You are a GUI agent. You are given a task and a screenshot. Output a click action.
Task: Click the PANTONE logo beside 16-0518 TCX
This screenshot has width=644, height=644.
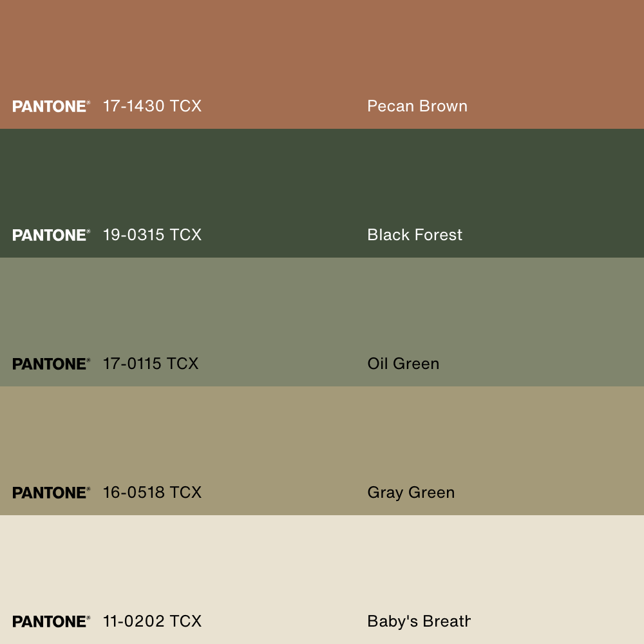coord(51,493)
